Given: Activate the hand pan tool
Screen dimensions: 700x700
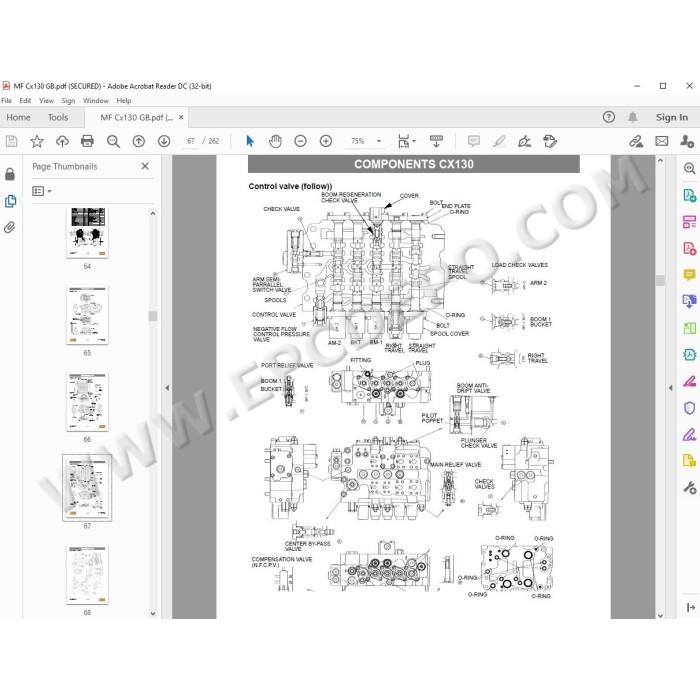Looking at the screenshot, I should pyautogui.click(x=275, y=142).
